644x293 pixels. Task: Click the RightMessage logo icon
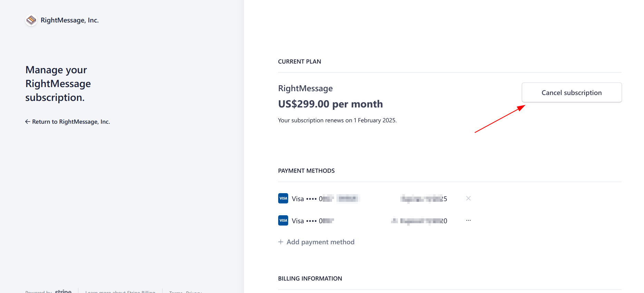31,20
